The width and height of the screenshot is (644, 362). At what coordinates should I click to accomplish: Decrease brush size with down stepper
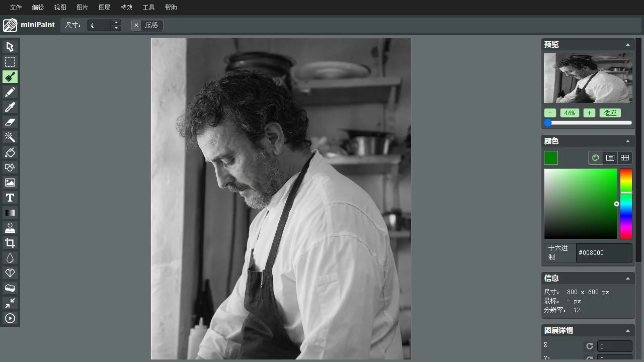[116, 28]
